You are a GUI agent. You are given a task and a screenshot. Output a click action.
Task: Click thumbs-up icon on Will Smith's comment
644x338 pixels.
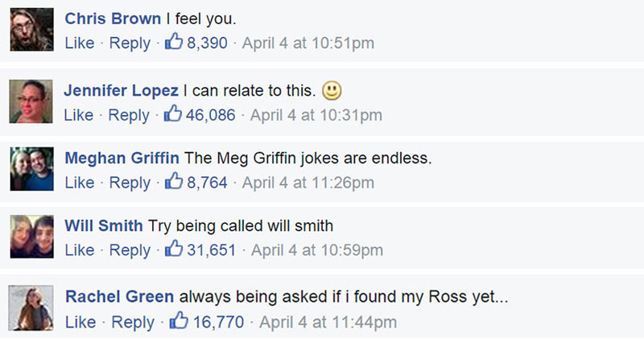[x=174, y=249]
